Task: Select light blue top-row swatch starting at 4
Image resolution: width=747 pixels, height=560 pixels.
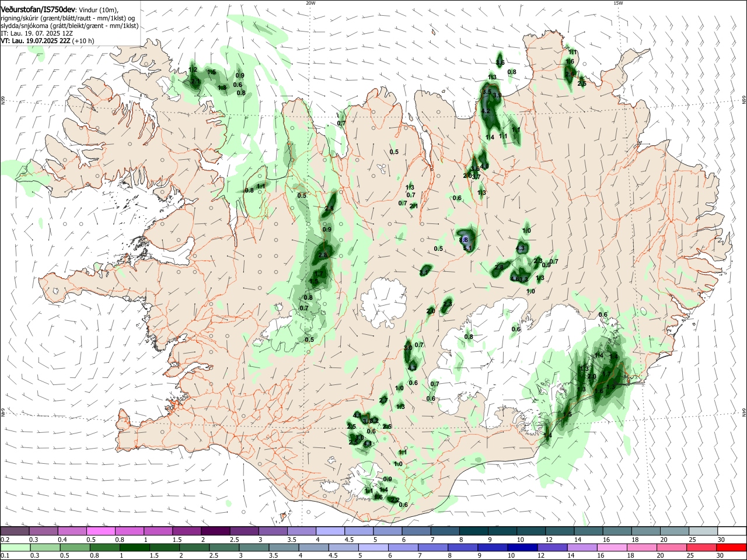Action: (330, 531)
